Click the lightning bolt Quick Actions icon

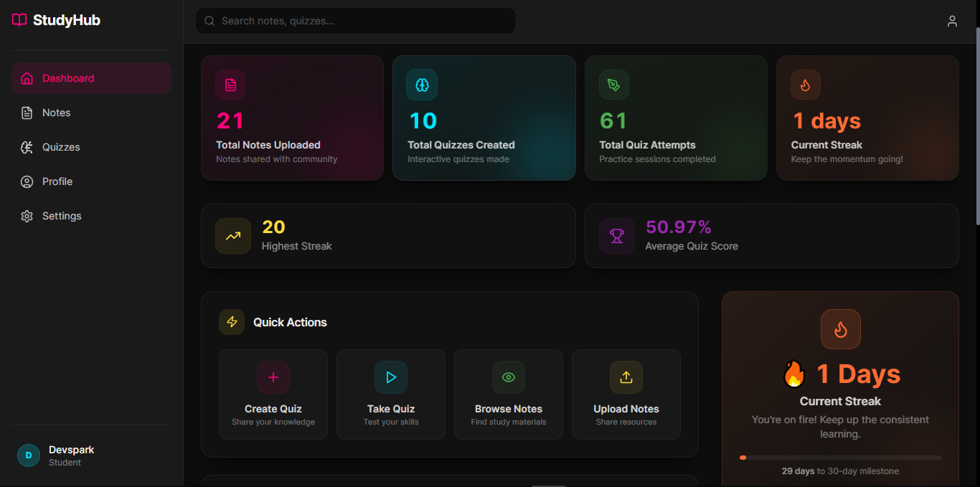(x=232, y=322)
